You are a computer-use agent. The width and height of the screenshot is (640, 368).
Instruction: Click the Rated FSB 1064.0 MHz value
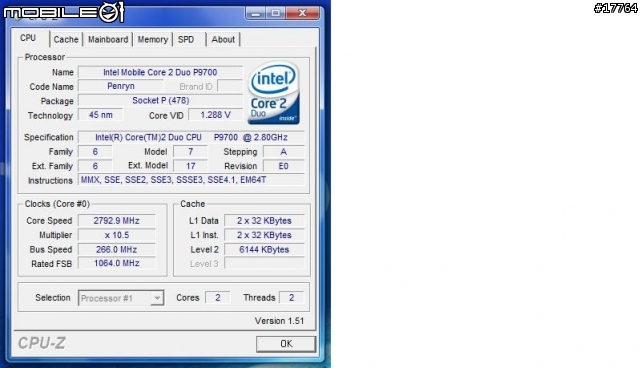(116, 264)
